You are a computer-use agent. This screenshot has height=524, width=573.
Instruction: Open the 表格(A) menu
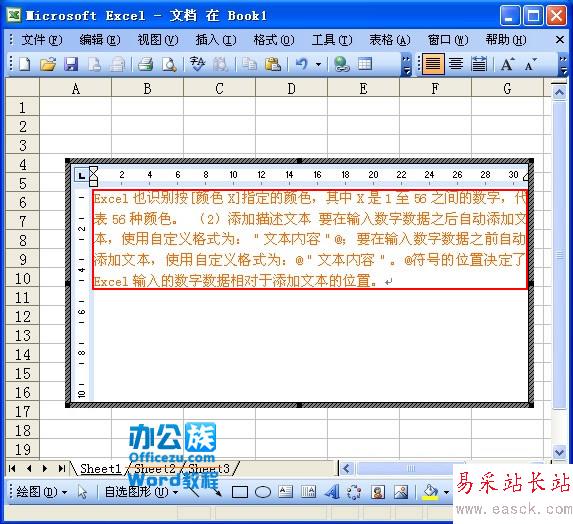coord(390,39)
